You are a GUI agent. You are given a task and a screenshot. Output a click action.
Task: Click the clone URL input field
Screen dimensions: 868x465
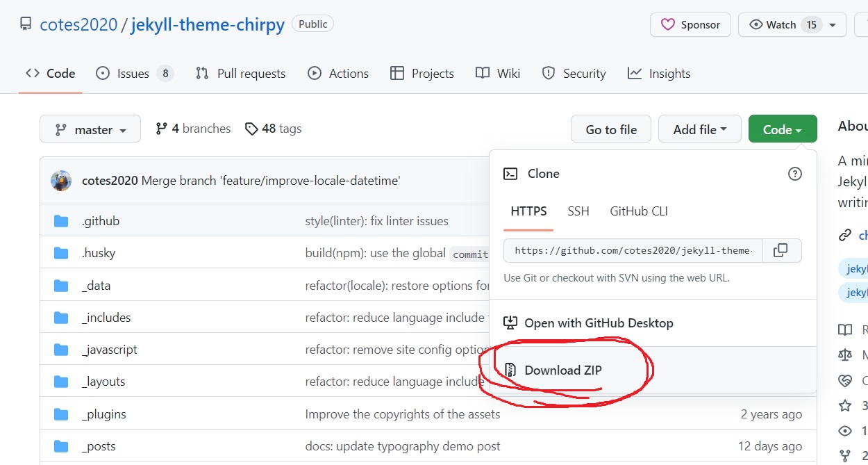point(633,250)
